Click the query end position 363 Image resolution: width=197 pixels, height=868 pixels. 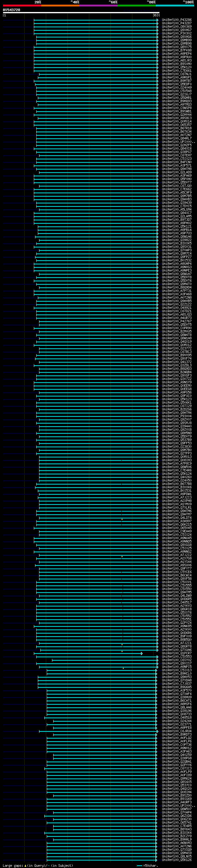point(155,15)
